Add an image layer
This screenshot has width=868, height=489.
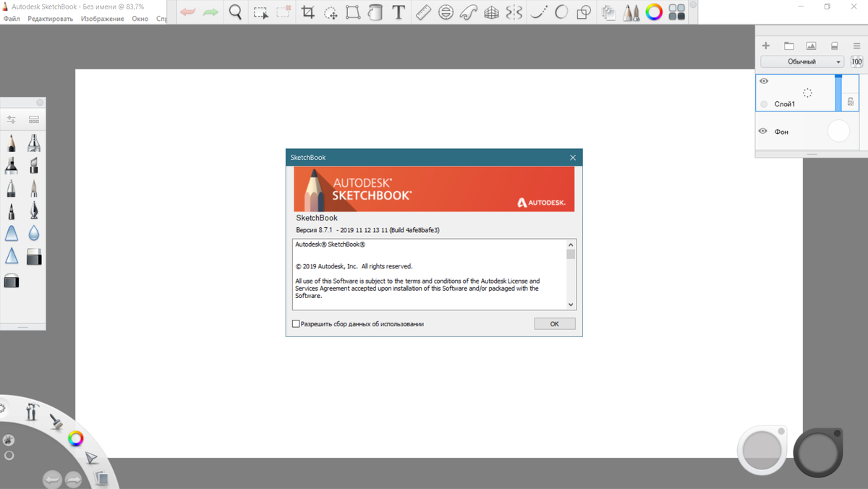pos(812,46)
